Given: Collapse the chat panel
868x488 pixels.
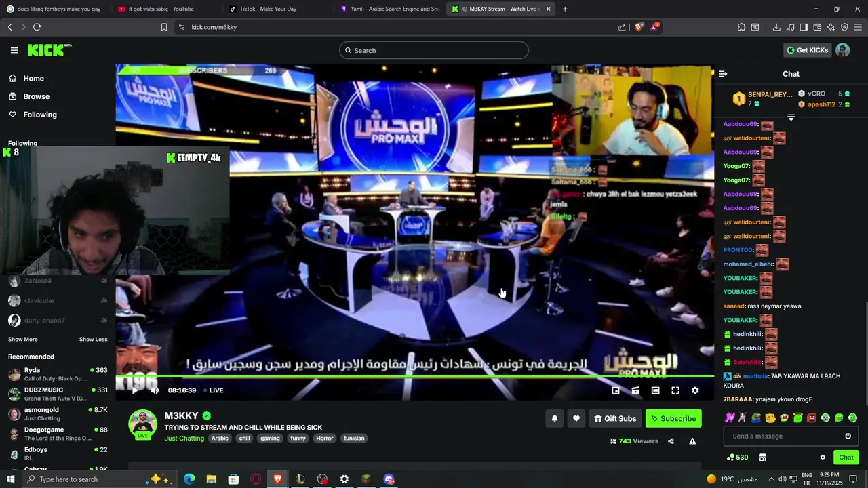Looking at the screenshot, I should [723, 74].
